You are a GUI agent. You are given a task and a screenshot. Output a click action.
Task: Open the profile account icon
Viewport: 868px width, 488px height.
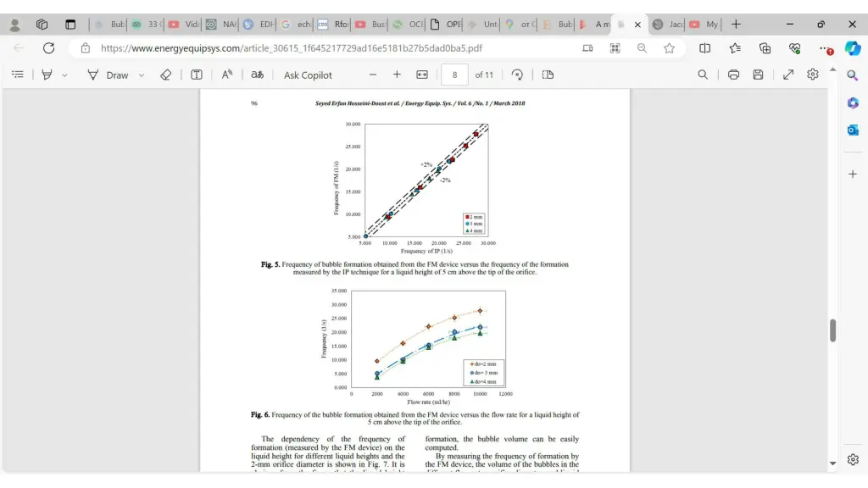pyautogui.click(x=15, y=25)
